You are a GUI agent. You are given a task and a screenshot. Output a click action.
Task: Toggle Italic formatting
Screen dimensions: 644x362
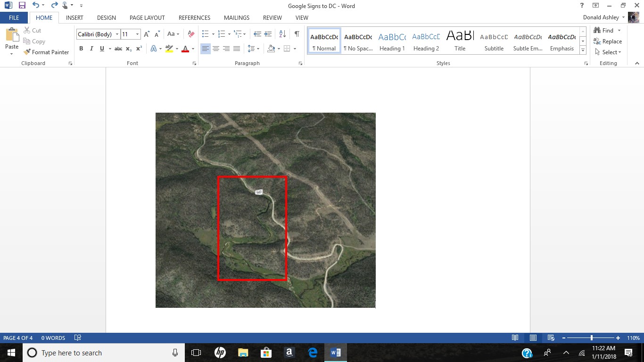(91, 49)
